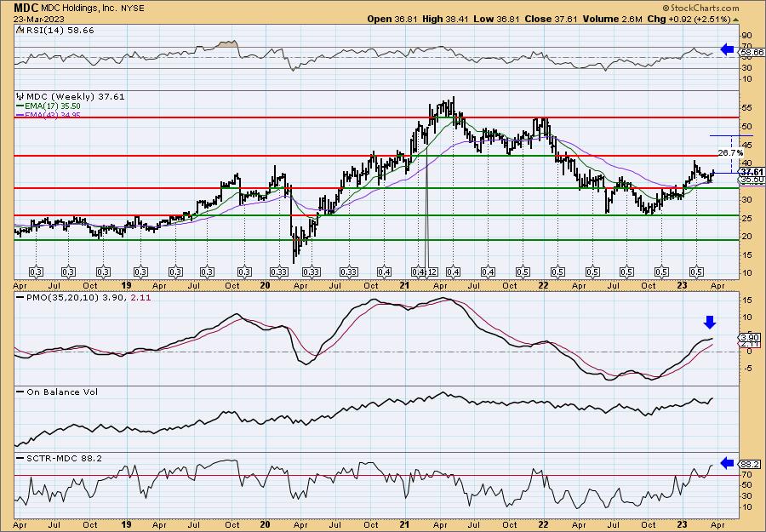Click the 0.4:12 dividend marker

(425, 272)
